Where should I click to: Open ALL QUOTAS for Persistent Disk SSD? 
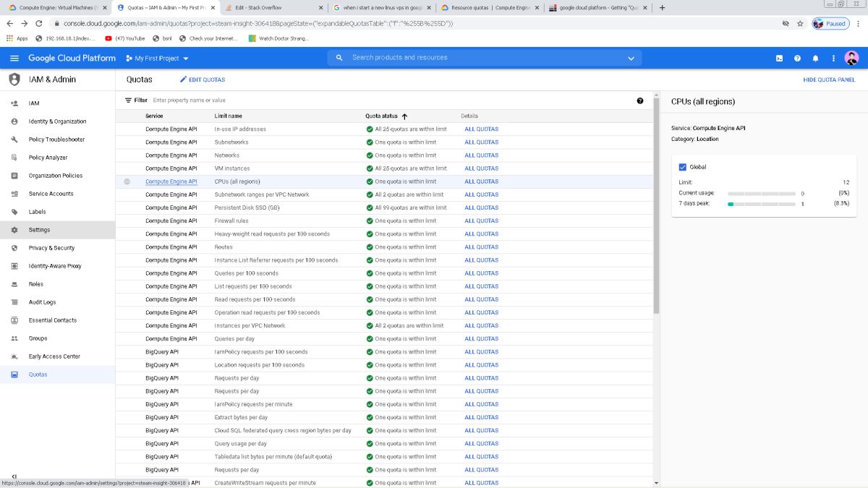click(x=481, y=207)
